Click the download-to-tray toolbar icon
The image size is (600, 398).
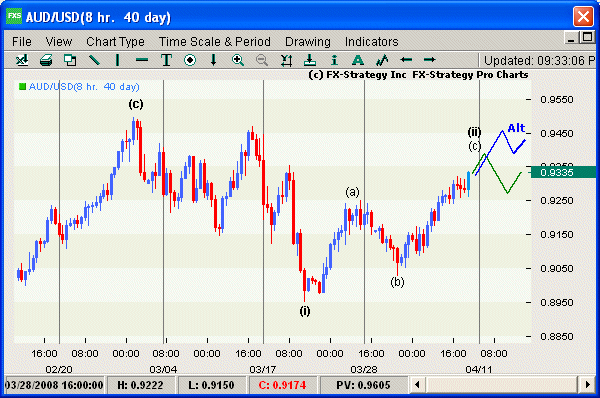310,60
